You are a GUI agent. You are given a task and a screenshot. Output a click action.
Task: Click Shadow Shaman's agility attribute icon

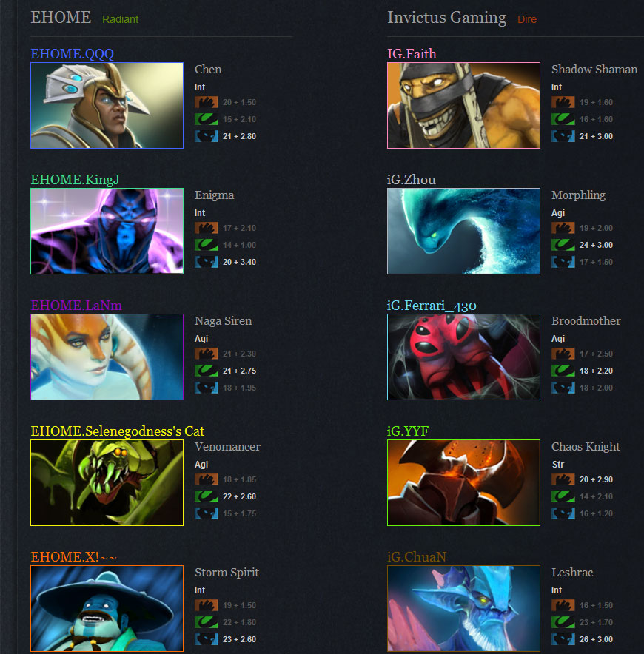point(563,119)
